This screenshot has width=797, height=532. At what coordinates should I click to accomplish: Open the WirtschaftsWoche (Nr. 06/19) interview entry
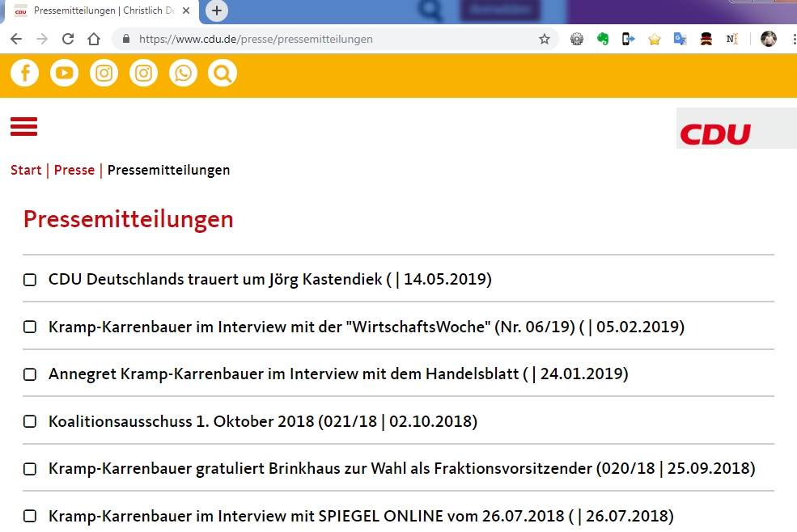(x=367, y=327)
